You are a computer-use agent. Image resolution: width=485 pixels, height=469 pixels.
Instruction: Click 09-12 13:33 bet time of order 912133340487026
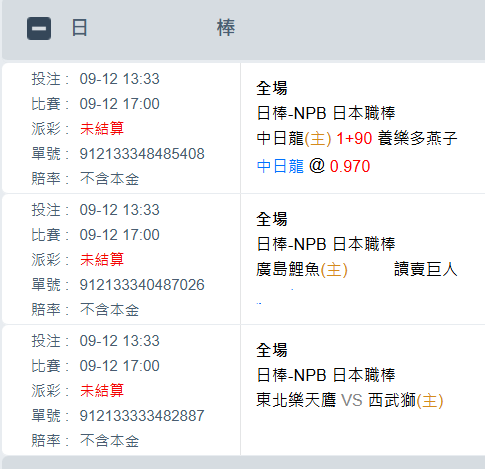point(120,210)
